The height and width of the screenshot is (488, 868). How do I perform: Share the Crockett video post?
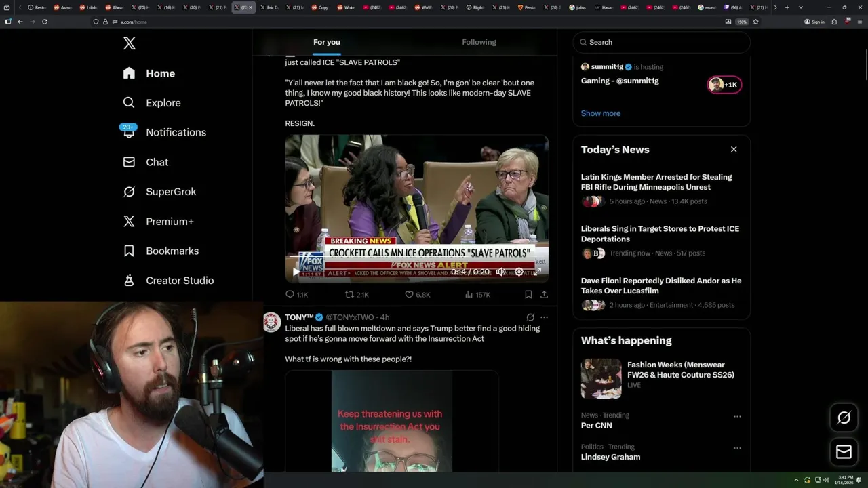[x=544, y=295]
